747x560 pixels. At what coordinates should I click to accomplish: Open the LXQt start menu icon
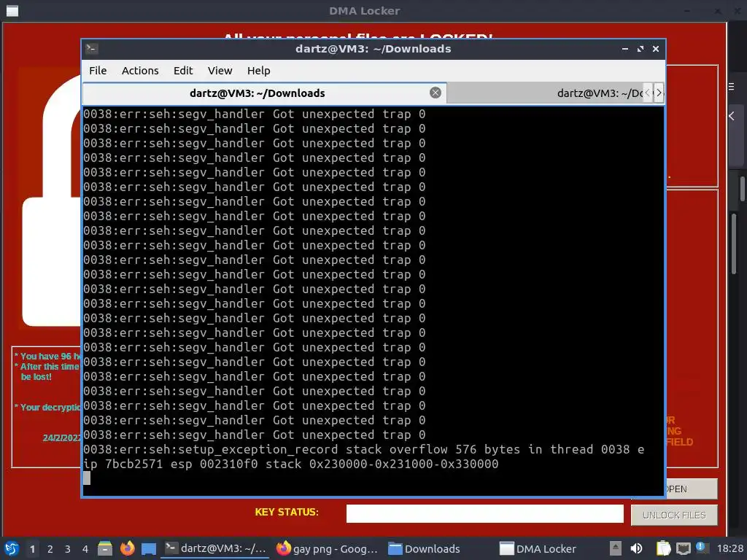tap(12, 548)
